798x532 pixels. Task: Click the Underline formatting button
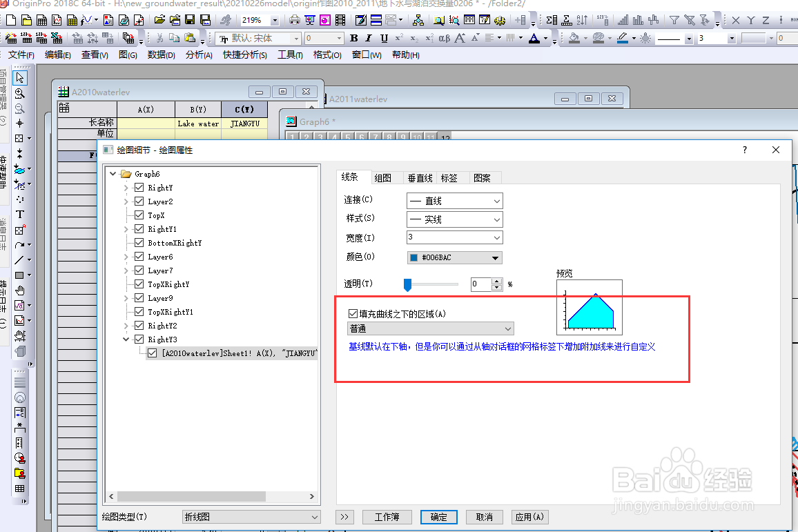[384, 38]
